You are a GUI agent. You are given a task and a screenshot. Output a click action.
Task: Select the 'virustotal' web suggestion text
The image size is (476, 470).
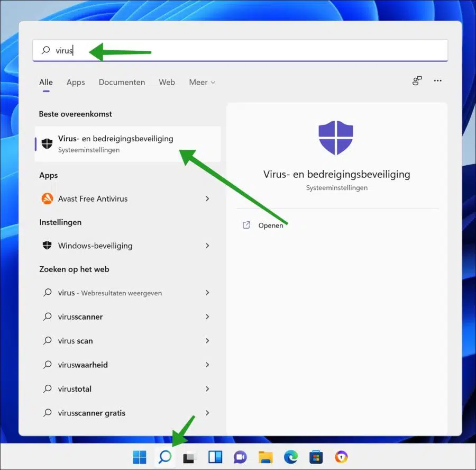75,388
